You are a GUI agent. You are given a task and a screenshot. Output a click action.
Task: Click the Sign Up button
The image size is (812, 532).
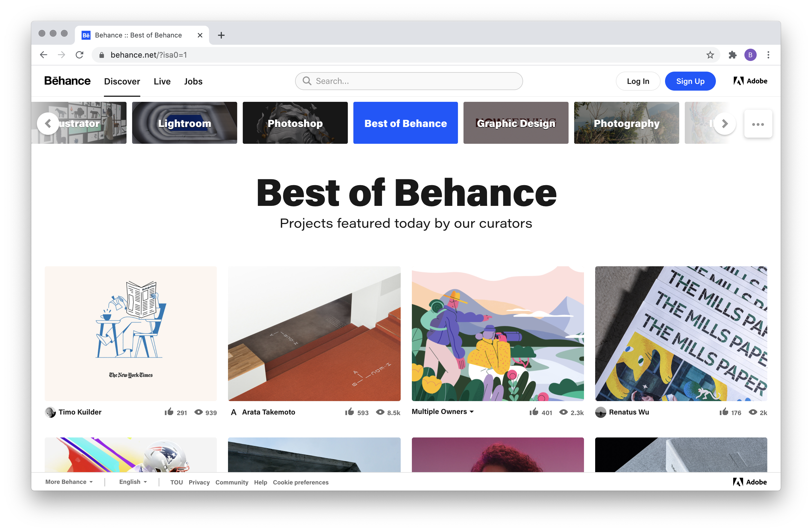coord(690,81)
